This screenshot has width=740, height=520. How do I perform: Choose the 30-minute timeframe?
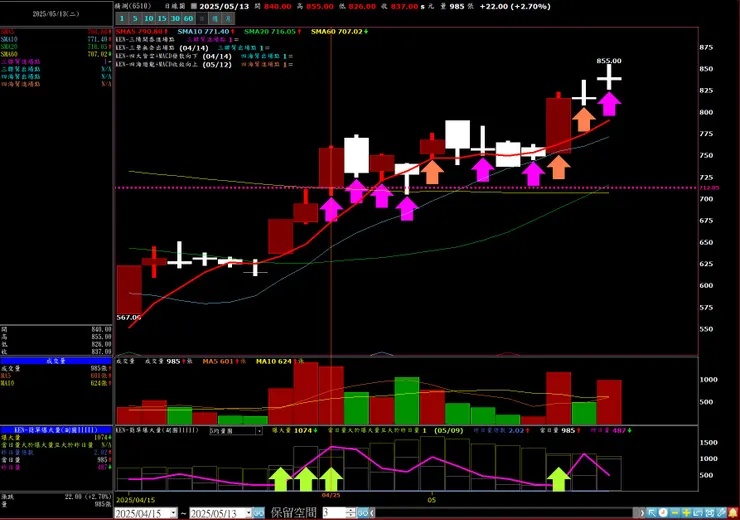click(x=175, y=18)
